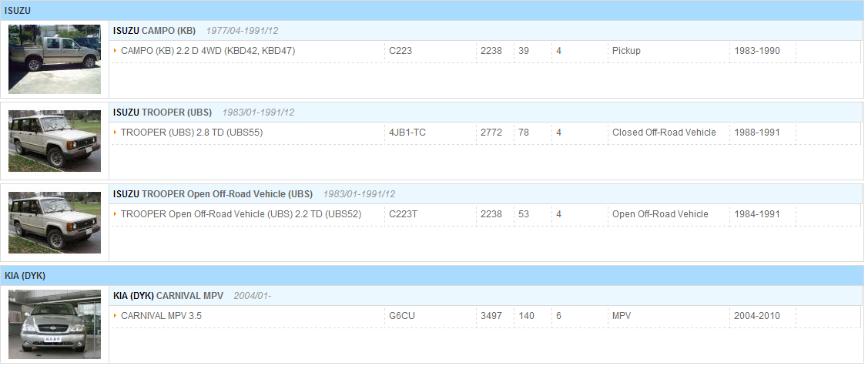The image size is (868, 366).
Task: Click date range 1977/04-1991/12
Action: [x=242, y=31]
